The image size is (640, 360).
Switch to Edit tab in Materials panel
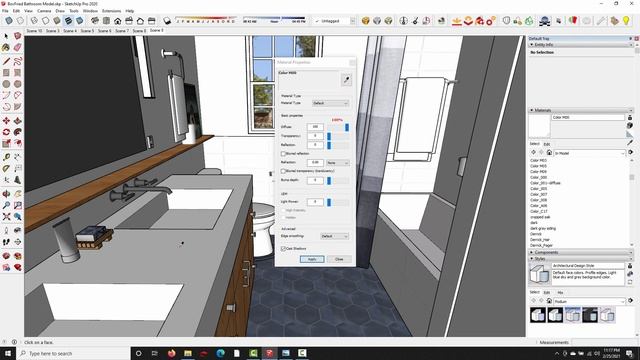click(547, 144)
